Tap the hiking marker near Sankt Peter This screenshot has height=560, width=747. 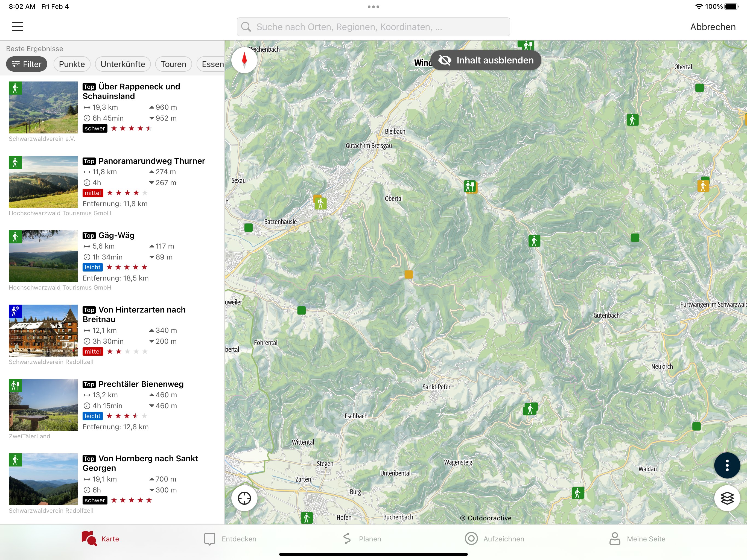(530, 409)
